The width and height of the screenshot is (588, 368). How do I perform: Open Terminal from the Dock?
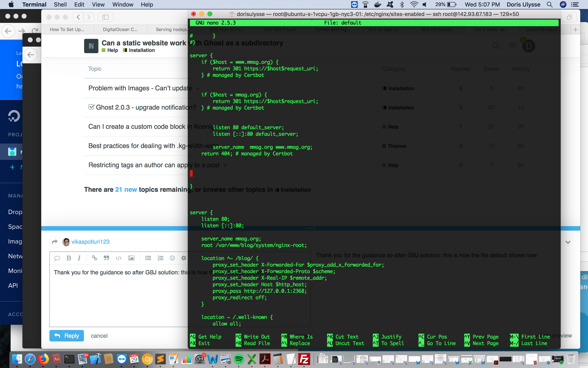pyautogui.click(x=69, y=359)
